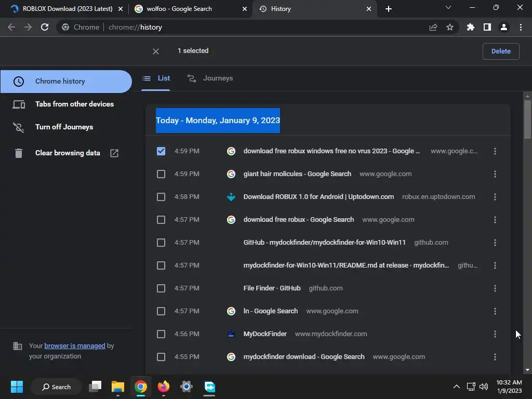The width and height of the screenshot is (532, 399).
Task: Click MyDockFinder site favicon
Action: tap(231, 334)
